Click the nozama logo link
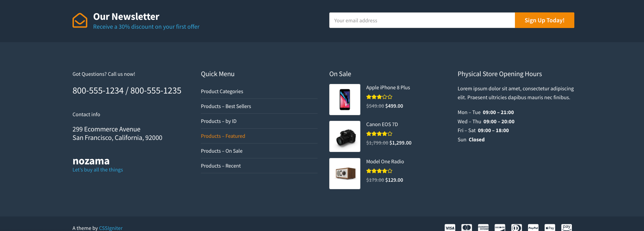The height and width of the screenshot is (231, 644). [x=91, y=161]
